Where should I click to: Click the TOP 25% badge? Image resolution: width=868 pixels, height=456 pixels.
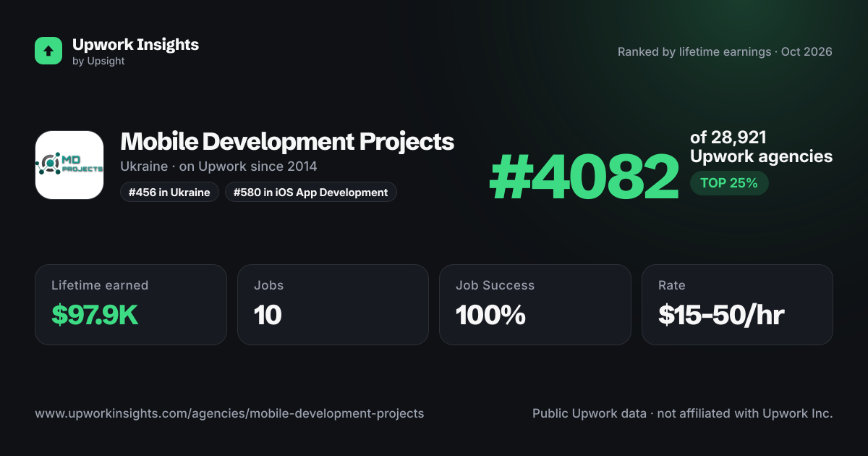(x=729, y=183)
